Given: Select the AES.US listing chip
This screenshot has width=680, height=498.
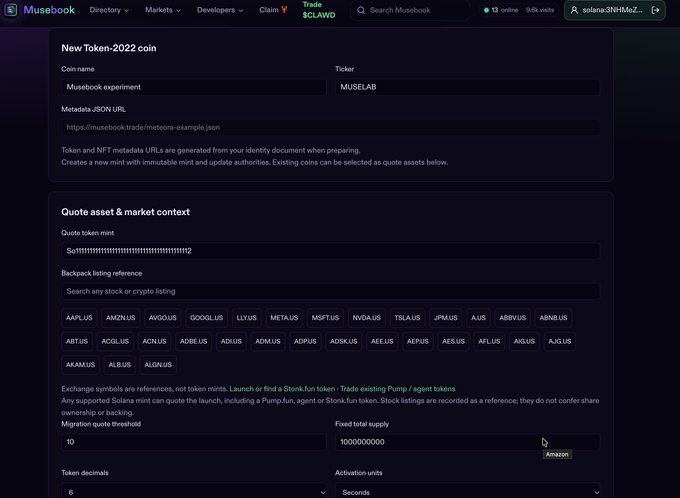Looking at the screenshot, I should [454, 341].
